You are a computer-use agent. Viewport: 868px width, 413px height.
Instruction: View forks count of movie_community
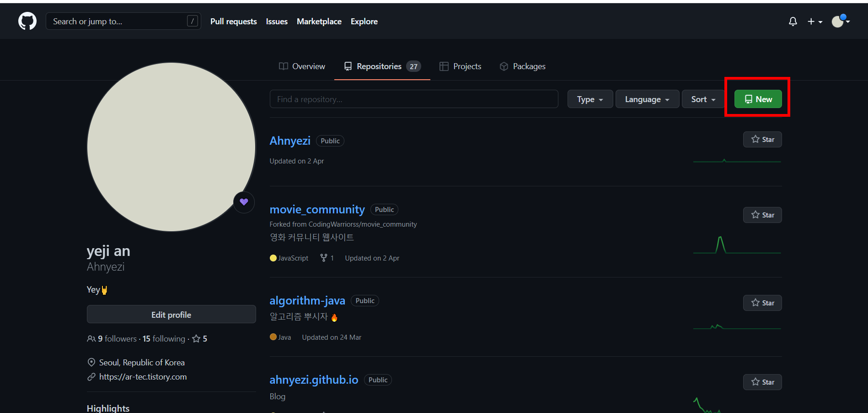coord(327,258)
